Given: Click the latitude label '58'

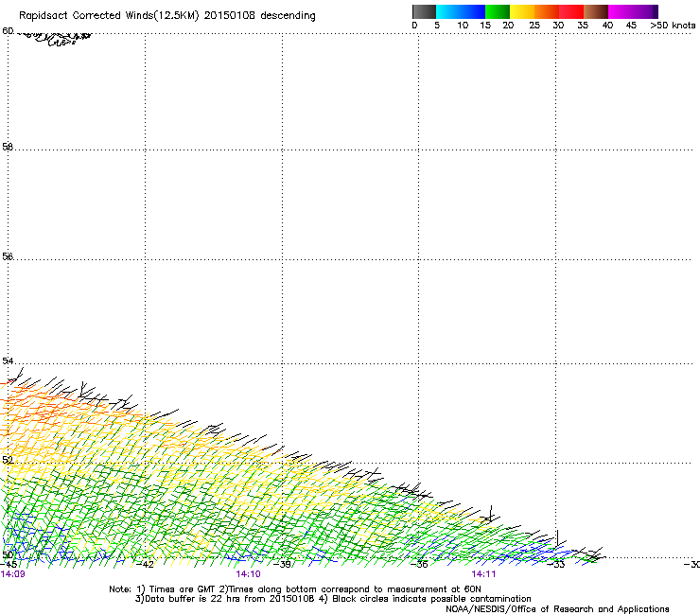Looking at the screenshot, I should (8, 147).
